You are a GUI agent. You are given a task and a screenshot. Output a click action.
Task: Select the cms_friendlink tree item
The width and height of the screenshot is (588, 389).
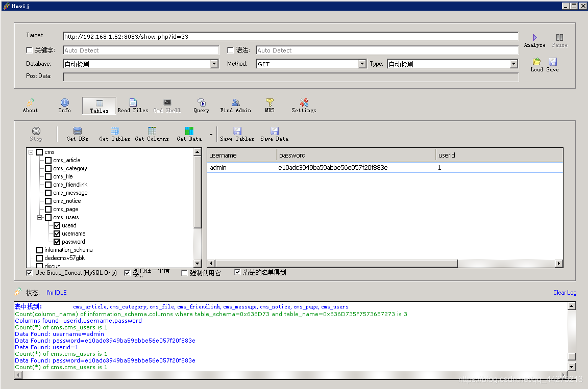70,185
